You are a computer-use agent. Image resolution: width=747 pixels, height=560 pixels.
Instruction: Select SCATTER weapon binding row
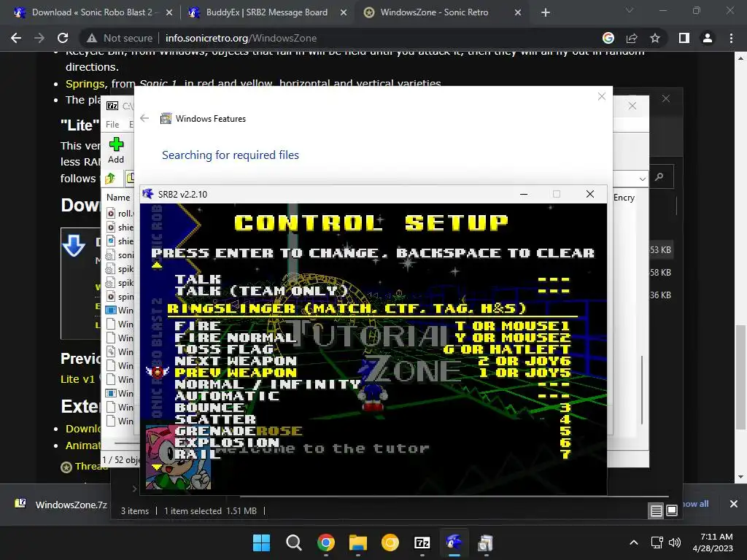pos(371,419)
